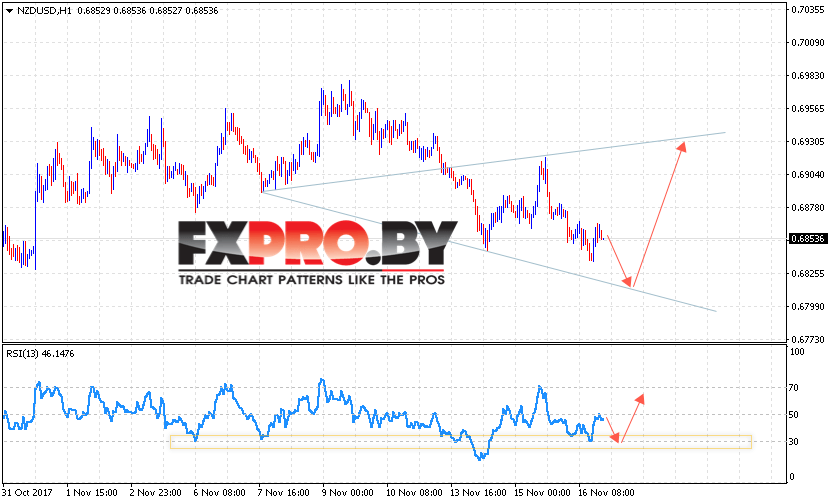Click the 0.67730 price axis label
Screen dimensions: 829x504
pyautogui.click(x=807, y=339)
